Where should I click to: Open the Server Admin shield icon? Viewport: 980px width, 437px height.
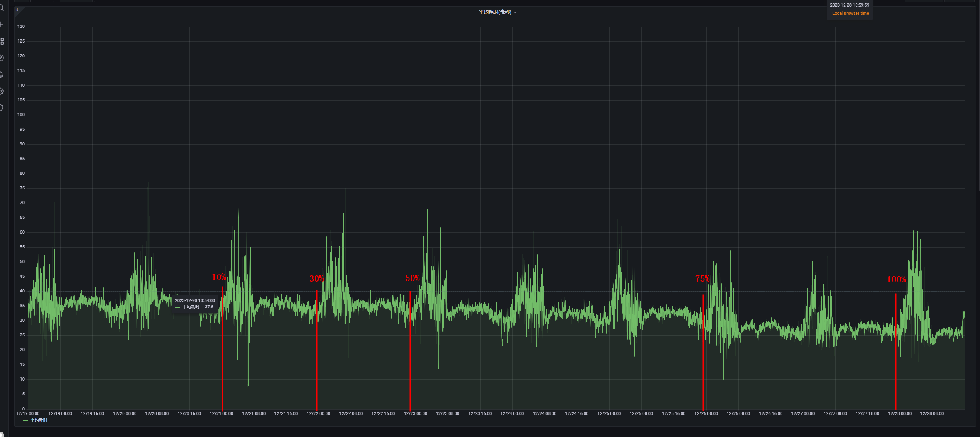point(2,108)
